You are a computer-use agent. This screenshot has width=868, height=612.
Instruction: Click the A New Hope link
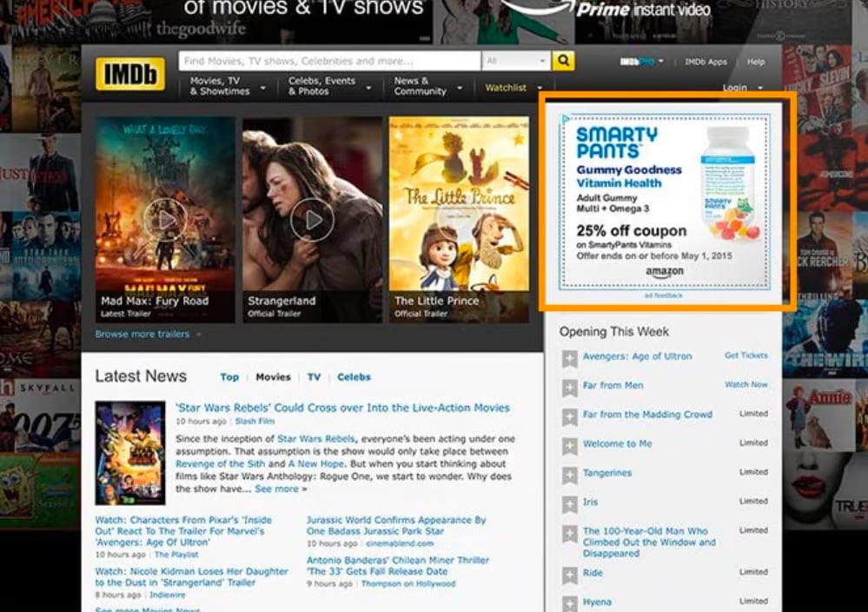click(x=315, y=463)
